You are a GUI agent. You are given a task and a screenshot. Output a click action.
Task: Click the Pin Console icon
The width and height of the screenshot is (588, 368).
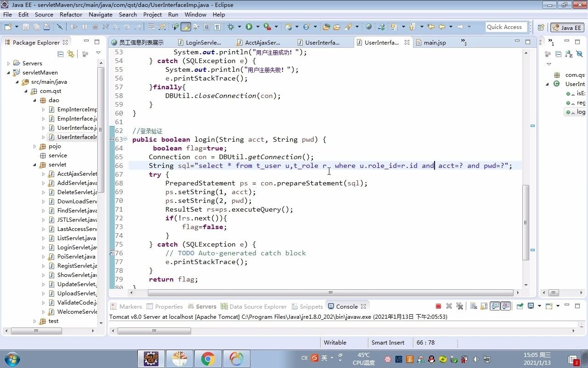pyautogui.click(x=520, y=306)
